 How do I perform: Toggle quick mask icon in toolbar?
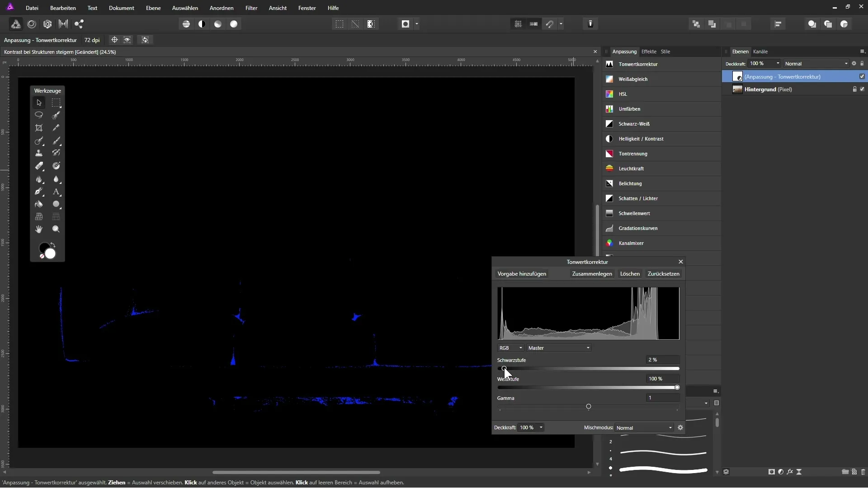(x=406, y=24)
